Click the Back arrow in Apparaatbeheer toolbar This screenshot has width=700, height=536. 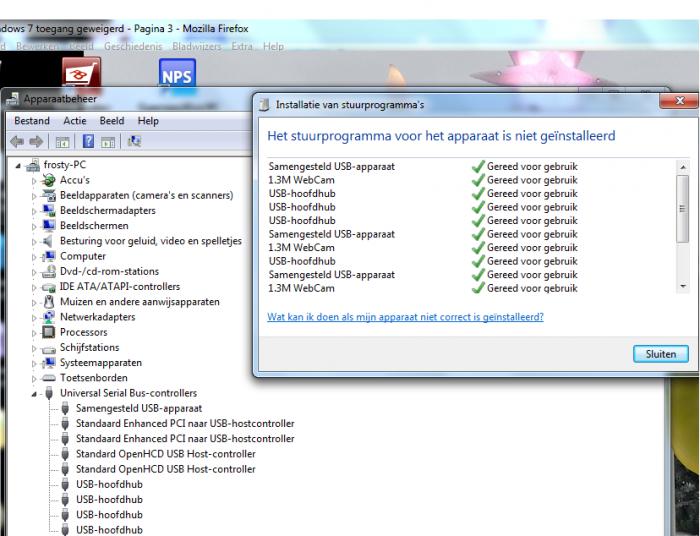click(17, 142)
